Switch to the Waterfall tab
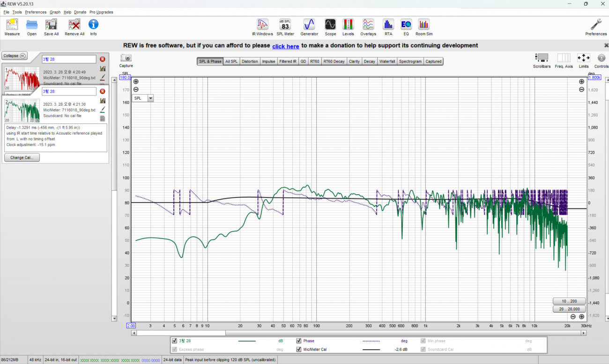The image size is (609, 364). coord(387,61)
